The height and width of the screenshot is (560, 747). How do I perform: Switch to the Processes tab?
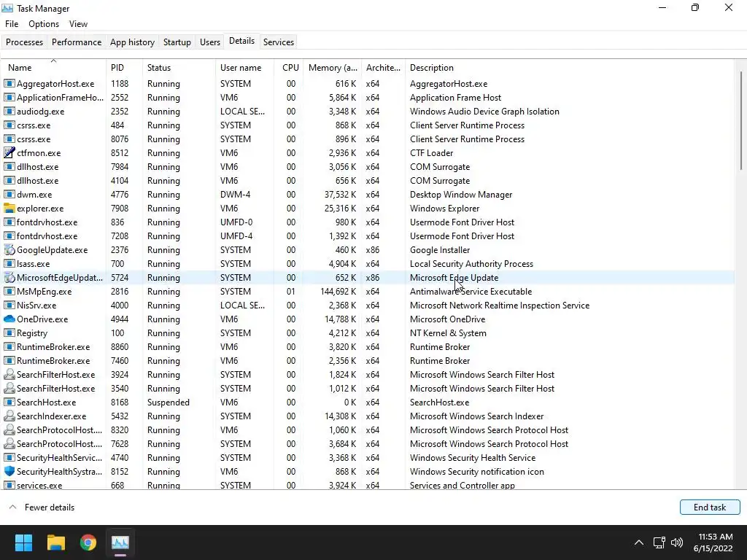tap(24, 42)
